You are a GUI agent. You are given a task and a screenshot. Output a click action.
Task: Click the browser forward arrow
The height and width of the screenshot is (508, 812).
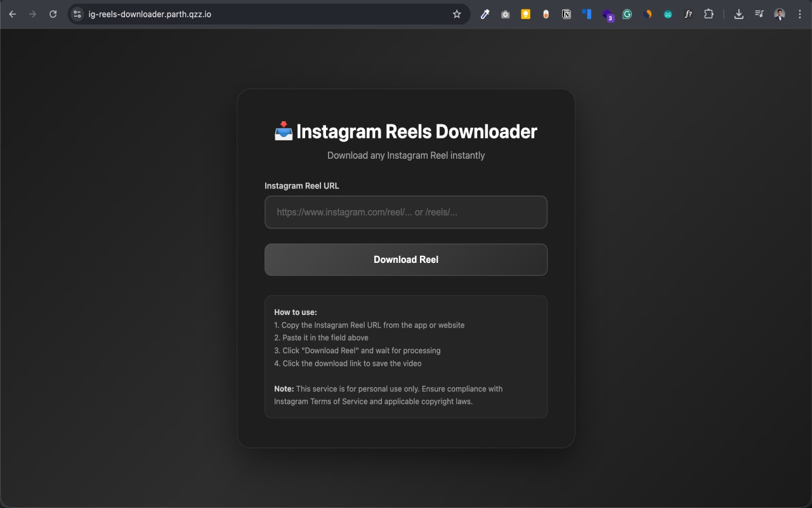click(x=33, y=14)
